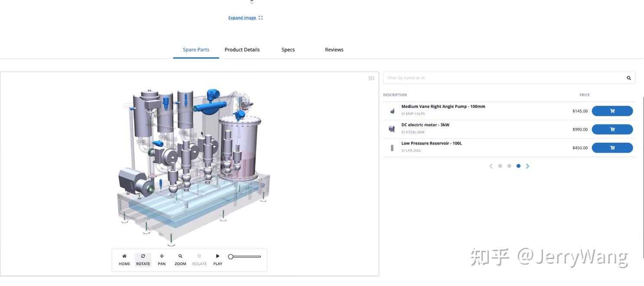
Task: Add Low Pressure Reservoir 100L to cart
Action: click(x=612, y=148)
